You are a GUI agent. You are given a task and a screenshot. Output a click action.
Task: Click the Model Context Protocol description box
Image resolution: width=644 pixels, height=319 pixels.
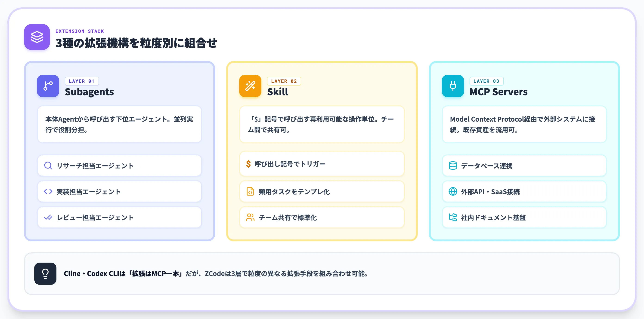pyautogui.click(x=524, y=124)
